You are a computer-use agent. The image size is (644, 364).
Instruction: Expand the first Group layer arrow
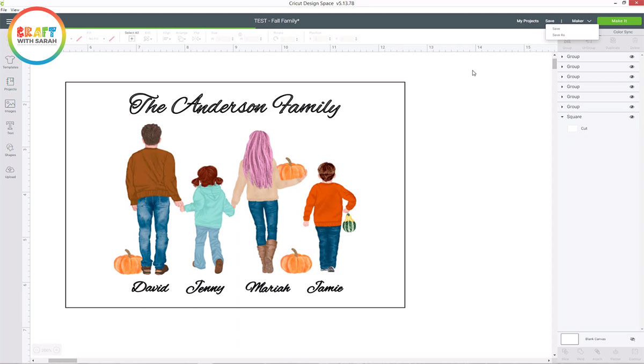pos(562,57)
